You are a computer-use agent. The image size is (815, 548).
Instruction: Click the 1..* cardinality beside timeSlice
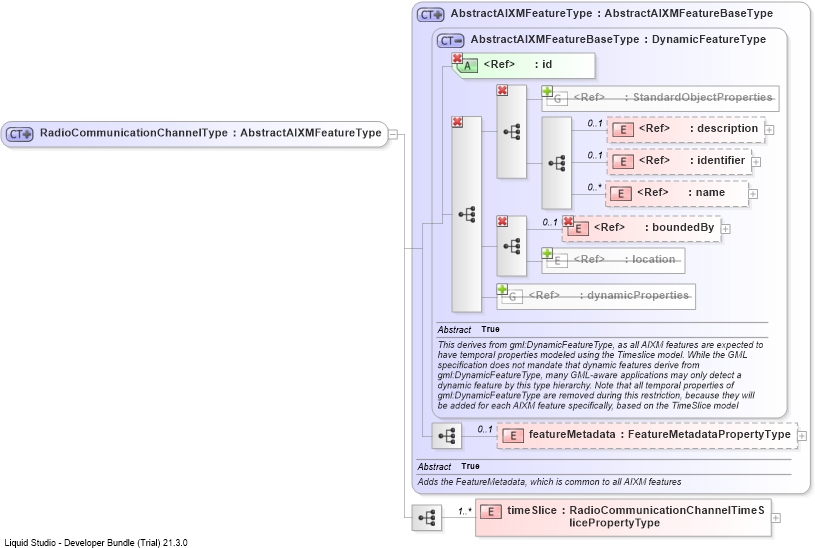click(465, 512)
